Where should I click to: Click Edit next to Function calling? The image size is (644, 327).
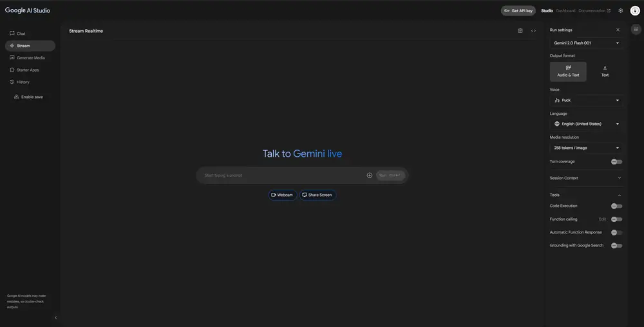pyautogui.click(x=603, y=219)
